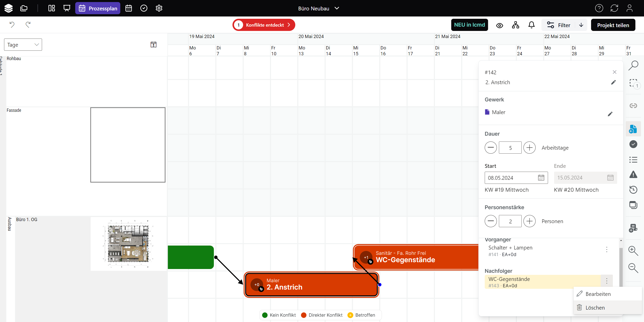
Task: Decrease Personenstärke with minus stepper
Action: coord(491,221)
